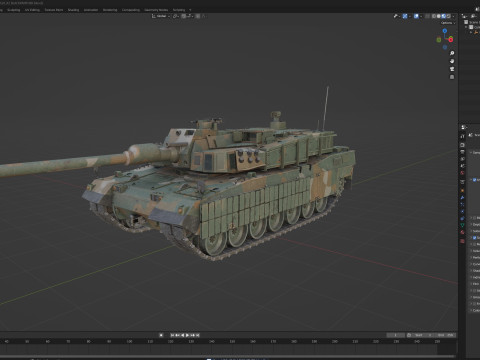Image resolution: width=480 pixels, height=360 pixels.
Task: Open the Particles properties tab
Action: click(x=462, y=204)
